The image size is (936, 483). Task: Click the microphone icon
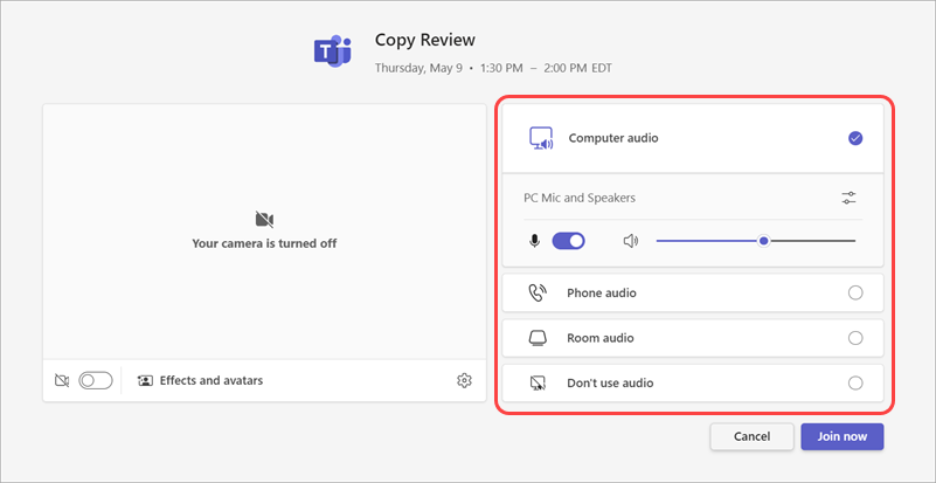click(x=535, y=241)
